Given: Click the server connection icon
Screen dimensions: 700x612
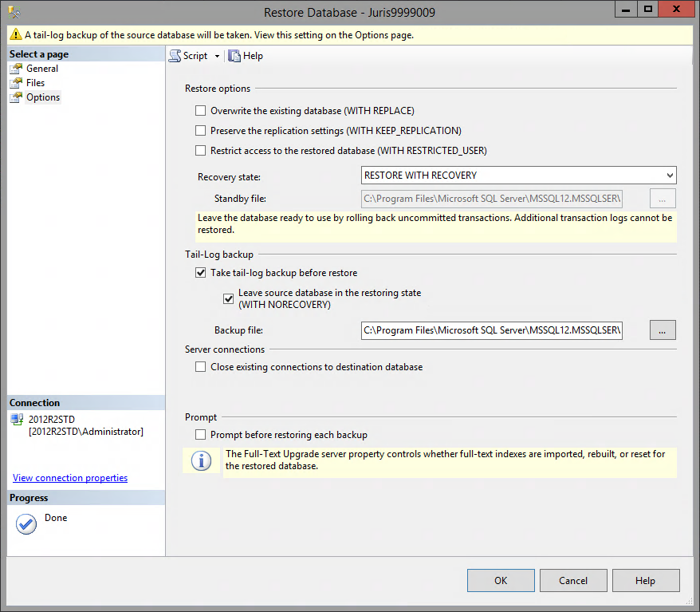Looking at the screenshot, I should point(17,419).
